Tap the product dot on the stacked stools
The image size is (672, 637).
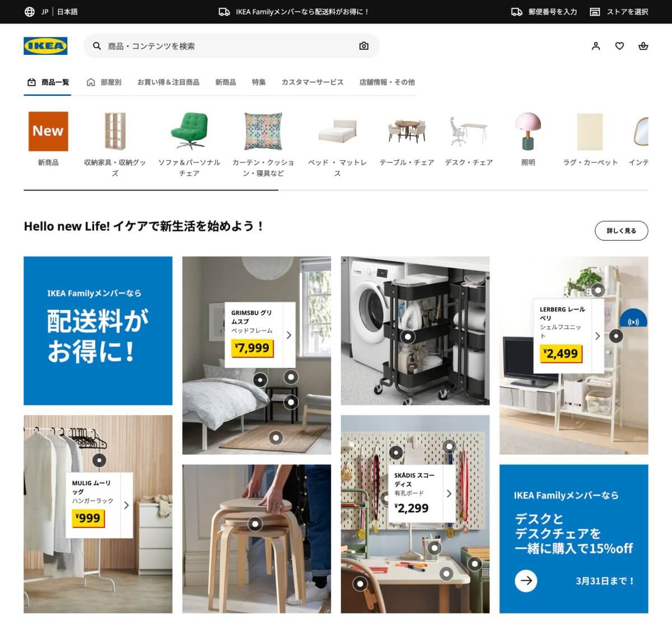tap(255, 524)
